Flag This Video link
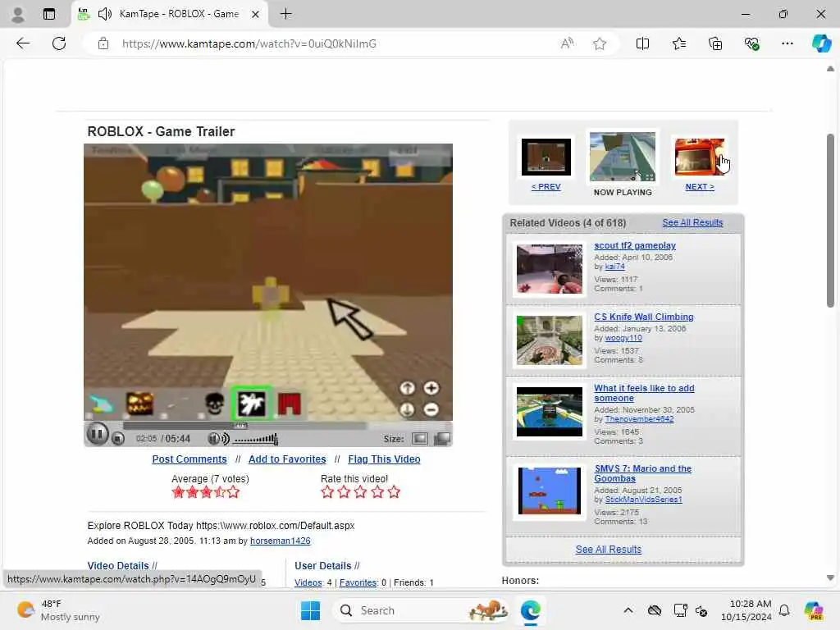840x630 pixels. pos(384,459)
